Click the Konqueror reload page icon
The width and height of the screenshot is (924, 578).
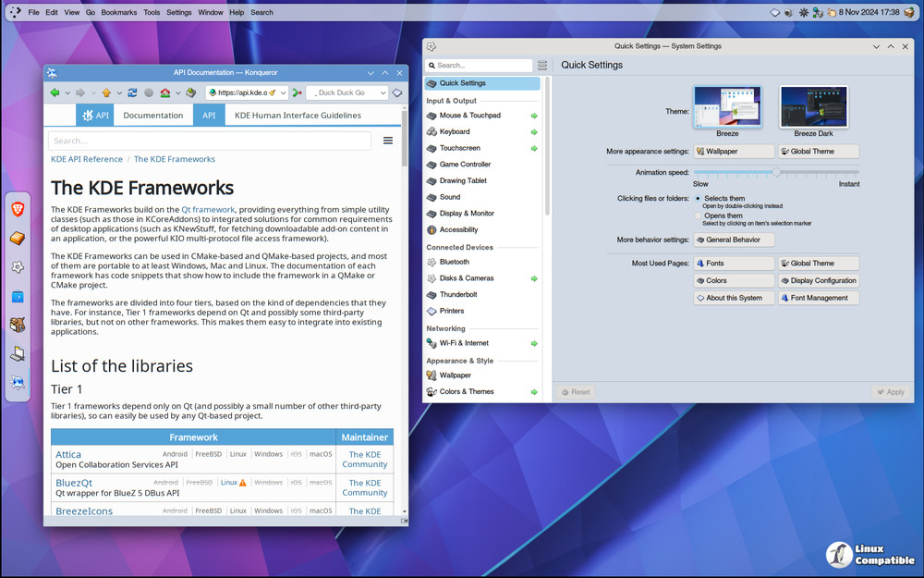133,92
